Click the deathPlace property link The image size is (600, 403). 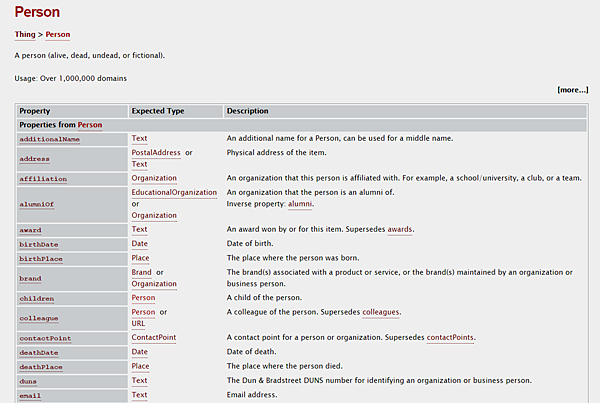(43, 367)
